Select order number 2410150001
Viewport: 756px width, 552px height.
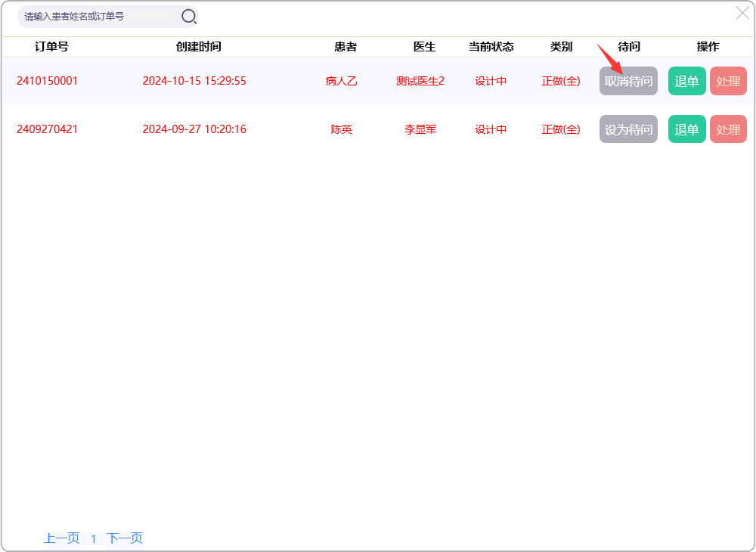pyautogui.click(x=47, y=81)
